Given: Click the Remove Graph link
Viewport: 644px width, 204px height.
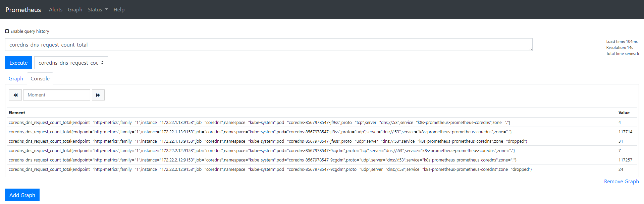Looking at the screenshot, I should pyautogui.click(x=621, y=182).
